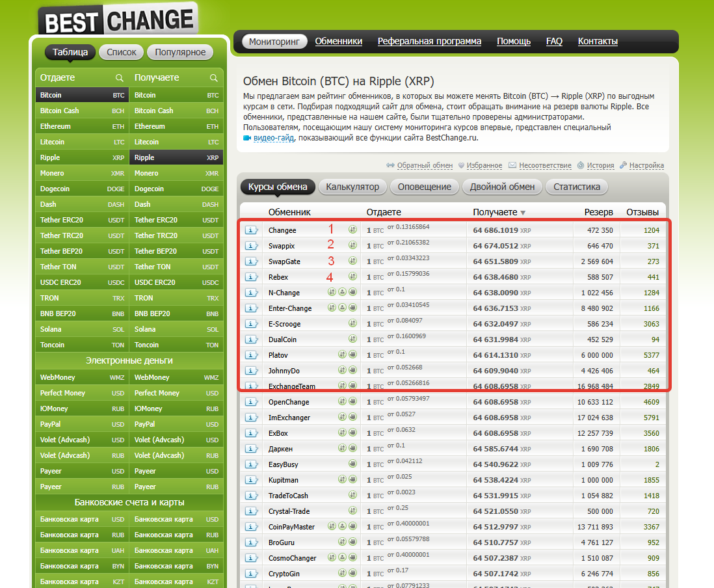
Task: Click the info icon next to TradeToCash
Action: pyautogui.click(x=252, y=496)
